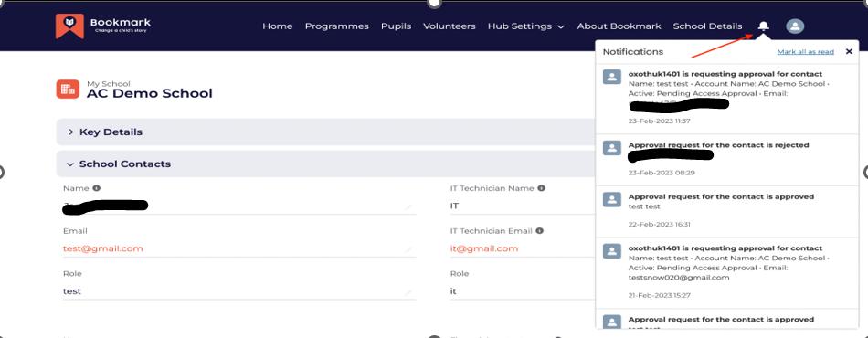This screenshot has height=338, width=868.
Task: Close the Notifications panel
Action: (x=849, y=51)
